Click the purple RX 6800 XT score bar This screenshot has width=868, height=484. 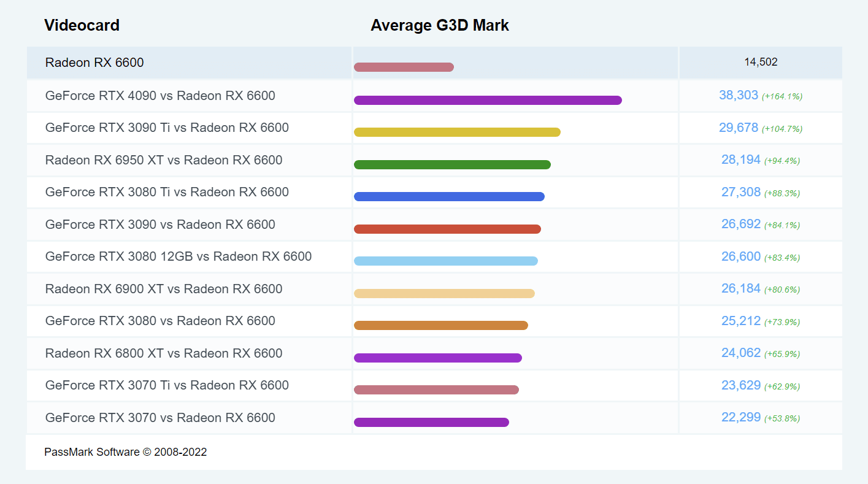click(x=438, y=358)
